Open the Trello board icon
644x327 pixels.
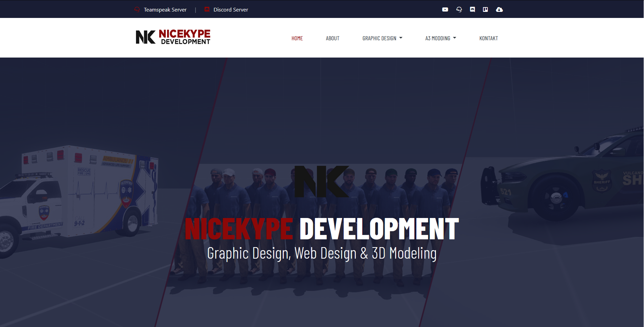[x=485, y=9]
